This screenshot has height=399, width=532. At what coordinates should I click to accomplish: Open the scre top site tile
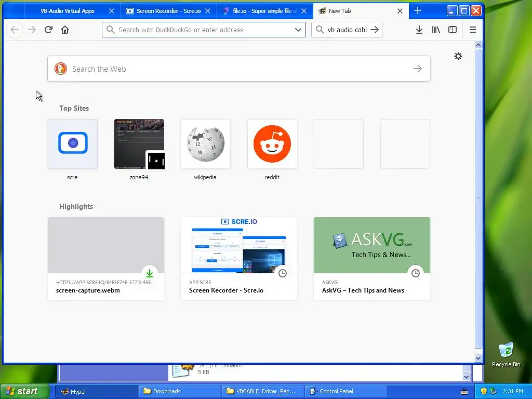(73, 144)
